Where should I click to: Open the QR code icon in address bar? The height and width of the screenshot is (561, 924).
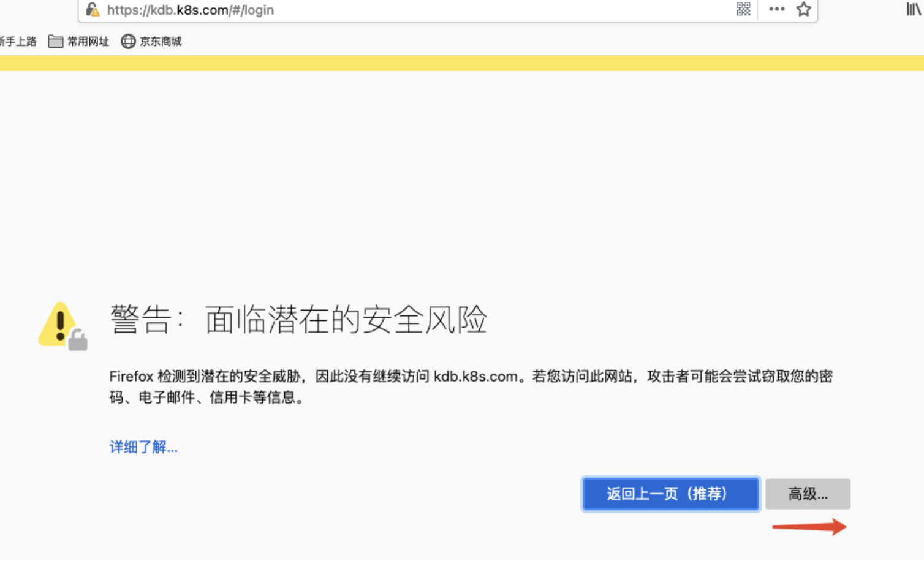tap(743, 9)
